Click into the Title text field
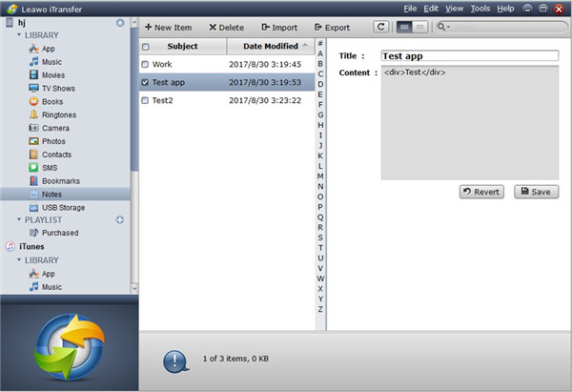The height and width of the screenshot is (392, 572). tap(469, 56)
